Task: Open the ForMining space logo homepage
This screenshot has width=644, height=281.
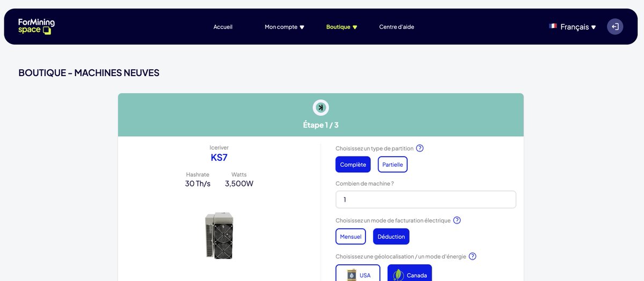Action: pyautogui.click(x=36, y=26)
